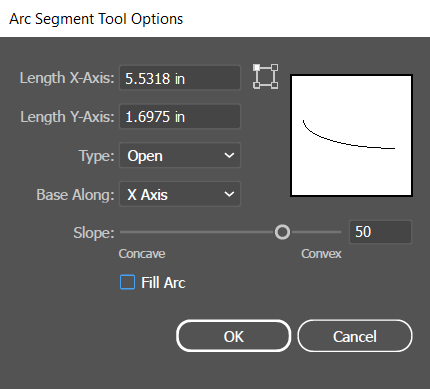Image resolution: width=430 pixels, height=389 pixels.
Task: Select top-right point of reference point locator
Action: (x=275, y=68)
